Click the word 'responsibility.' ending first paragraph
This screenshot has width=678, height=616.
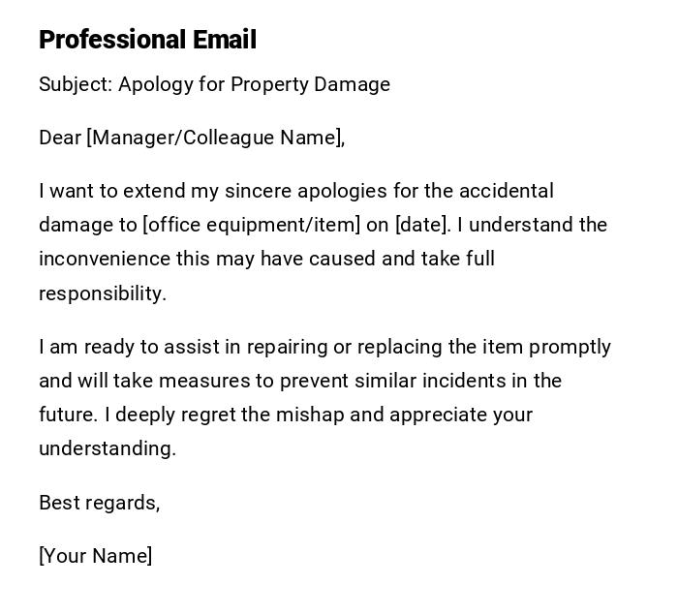103,293
